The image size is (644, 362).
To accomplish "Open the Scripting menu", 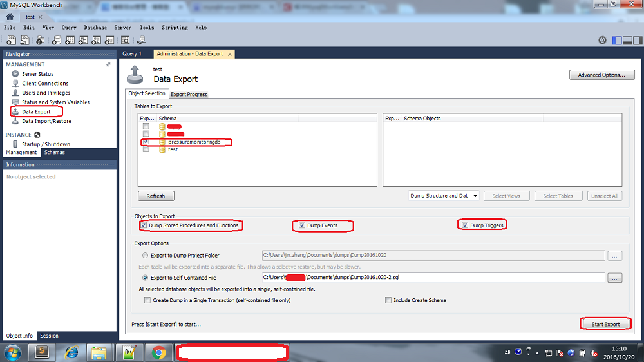I will tap(175, 28).
